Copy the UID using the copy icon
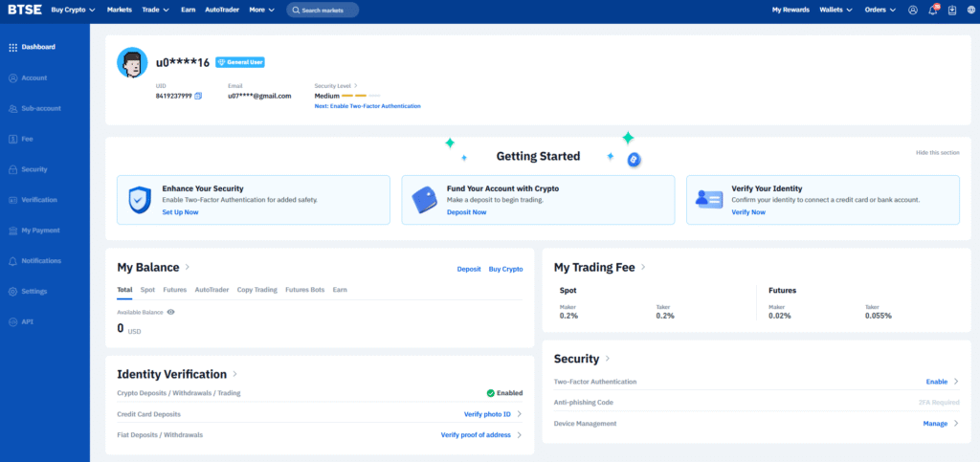 [x=198, y=97]
